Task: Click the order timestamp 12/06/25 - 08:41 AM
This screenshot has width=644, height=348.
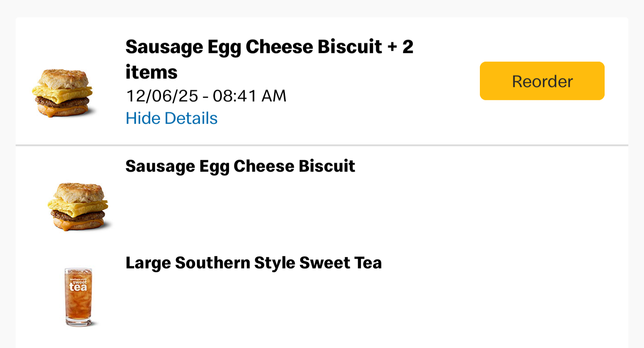Action: tap(206, 96)
